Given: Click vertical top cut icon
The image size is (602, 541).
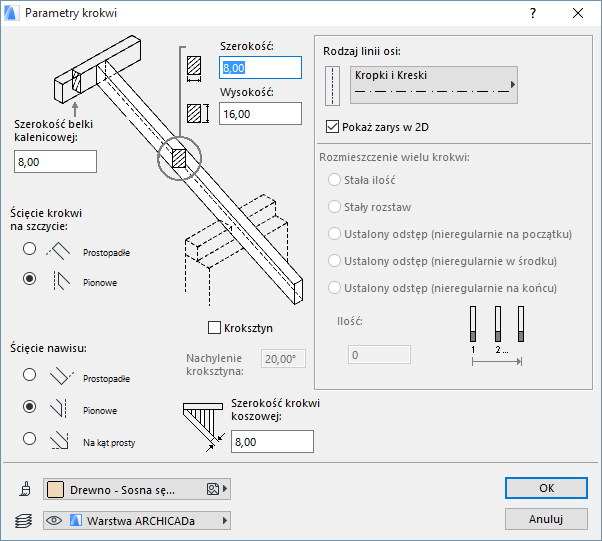Looking at the screenshot, I should click(x=61, y=281).
